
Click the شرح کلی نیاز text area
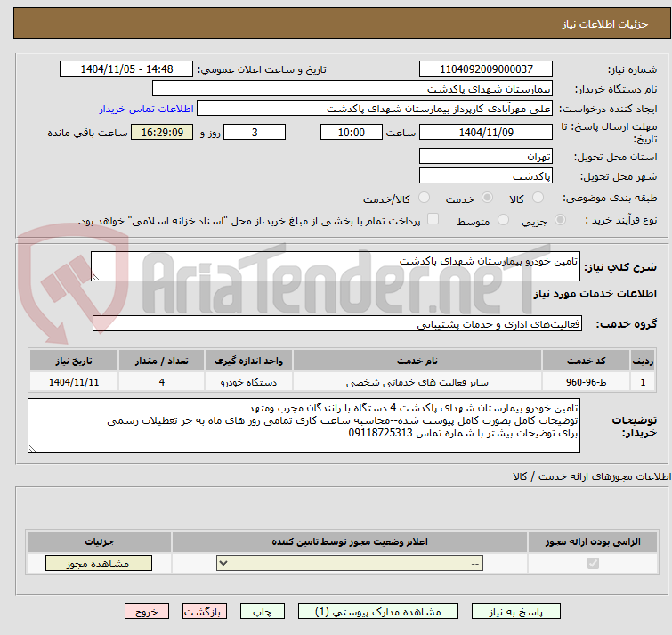click(336, 266)
